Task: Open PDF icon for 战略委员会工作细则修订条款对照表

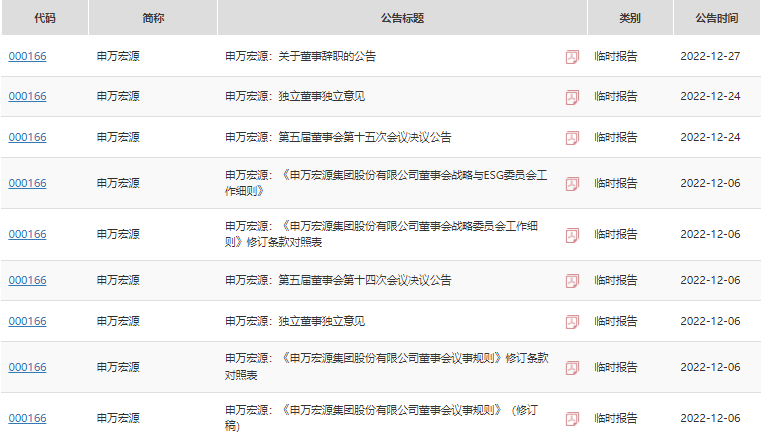Action: [572, 235]
